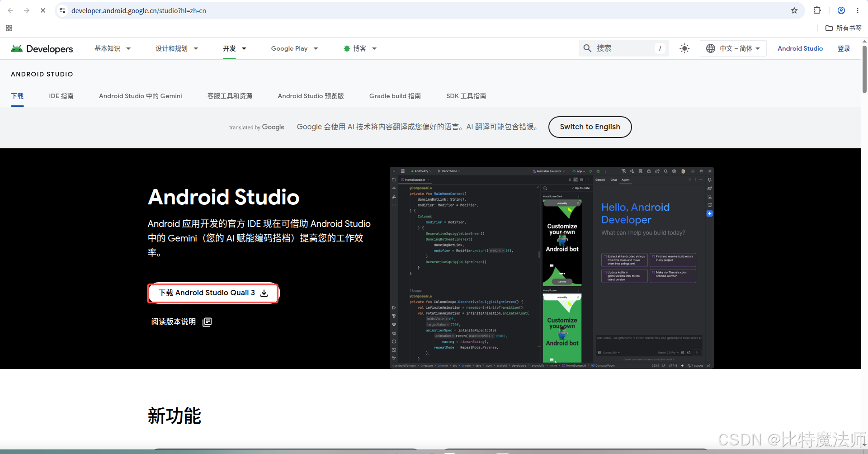Screen dimensions: 868x454
Task: Expand the Google Play menu
Action: (x=295, y=48)
